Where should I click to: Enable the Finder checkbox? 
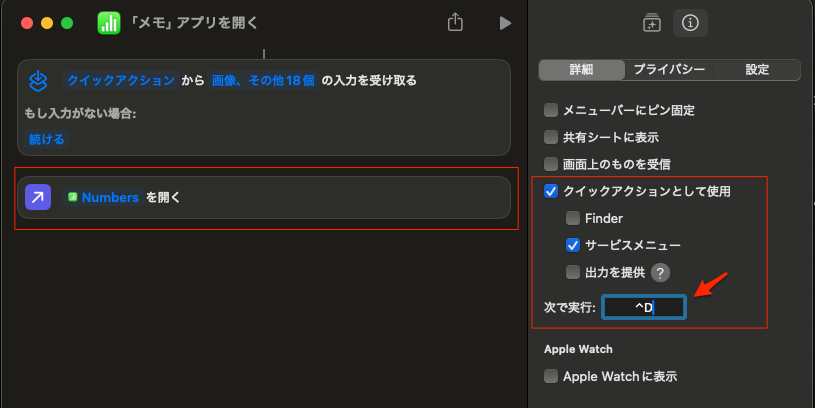573,218
